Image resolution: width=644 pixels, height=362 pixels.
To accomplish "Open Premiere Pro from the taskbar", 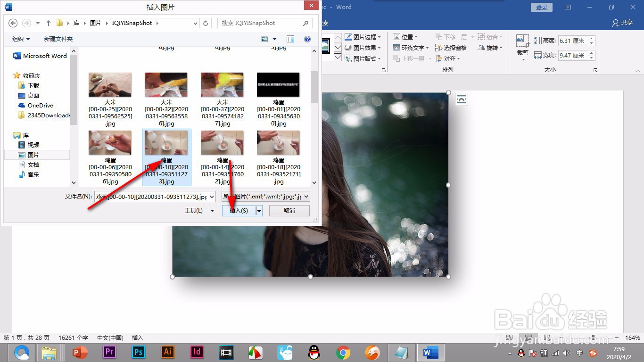I will click(109, 352).
